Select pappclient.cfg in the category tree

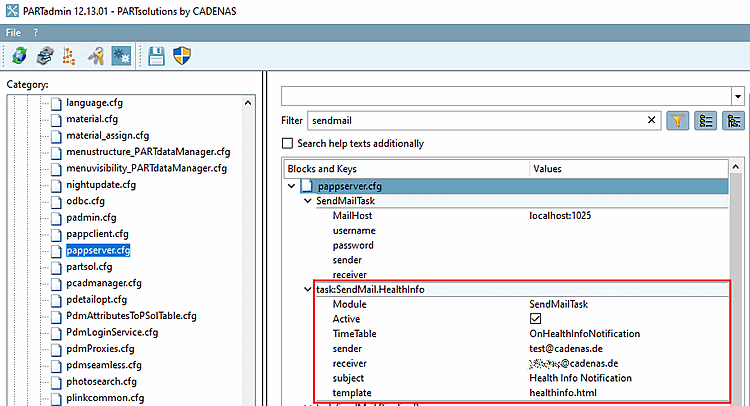(x=98, y=234)
